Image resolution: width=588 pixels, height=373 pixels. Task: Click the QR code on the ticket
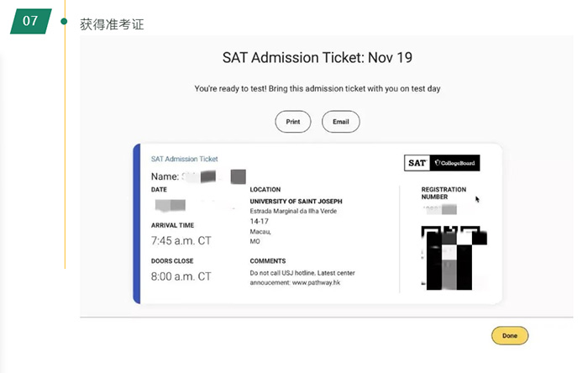453,258
